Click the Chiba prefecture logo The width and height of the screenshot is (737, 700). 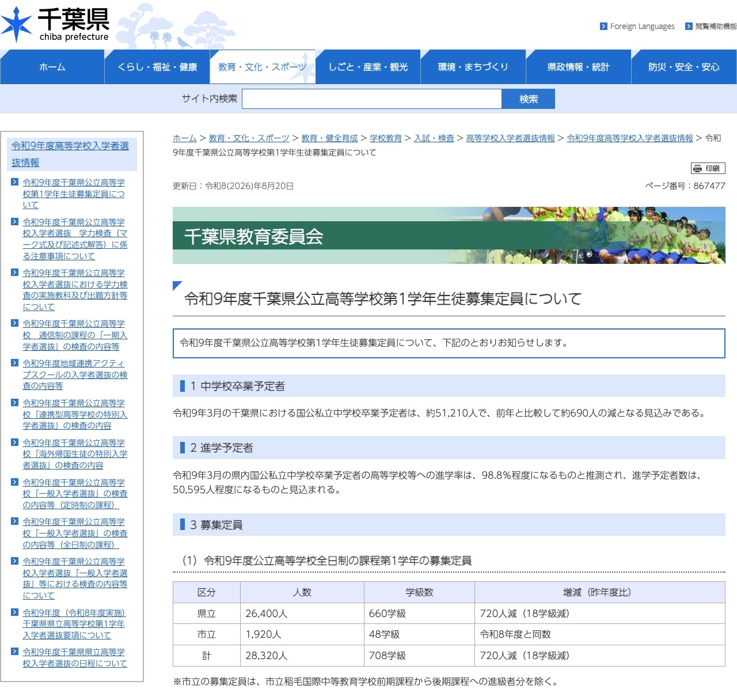[x=55, y=25]
